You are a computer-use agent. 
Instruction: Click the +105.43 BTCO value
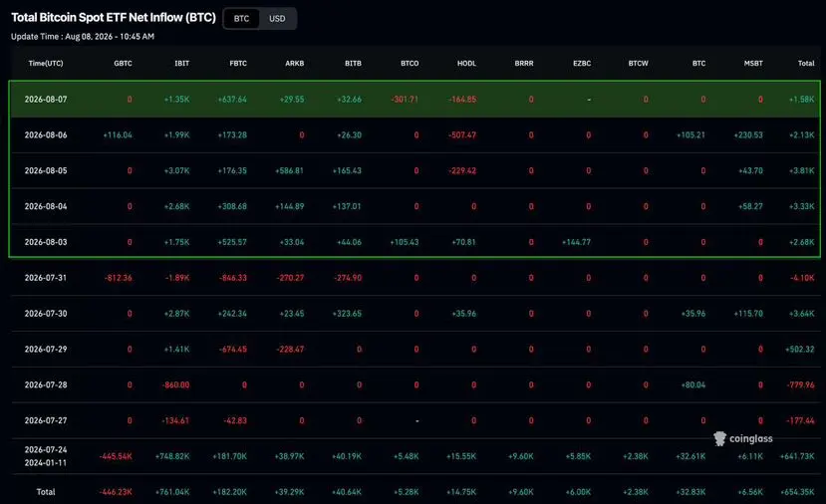pyautogui.click(x=405, y=242)
